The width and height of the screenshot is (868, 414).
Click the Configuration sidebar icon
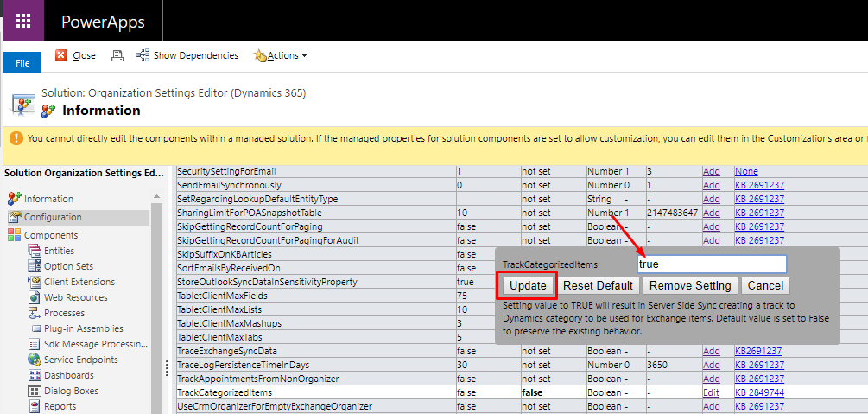point(15,217)
